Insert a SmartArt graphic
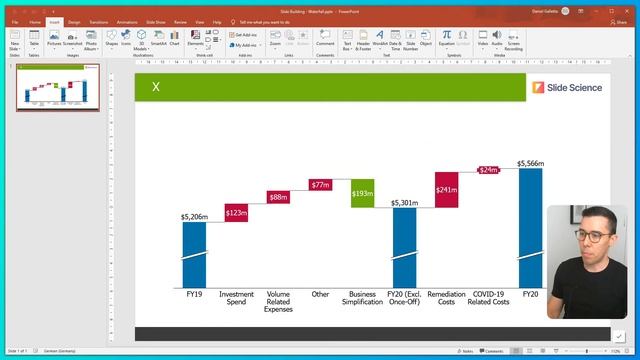Viewport: 640px width, 360px height. [x=158, y=38]
